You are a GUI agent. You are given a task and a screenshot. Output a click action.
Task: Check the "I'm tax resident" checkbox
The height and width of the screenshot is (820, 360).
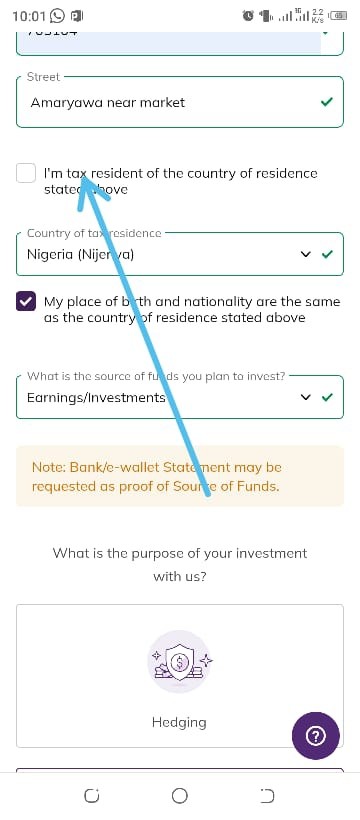(26, 173)
